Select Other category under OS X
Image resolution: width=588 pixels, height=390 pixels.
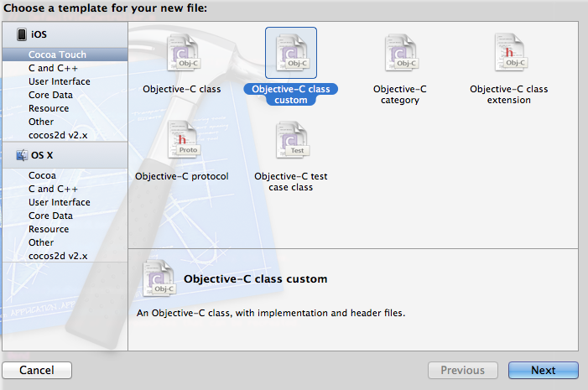(x=65, y=243)
